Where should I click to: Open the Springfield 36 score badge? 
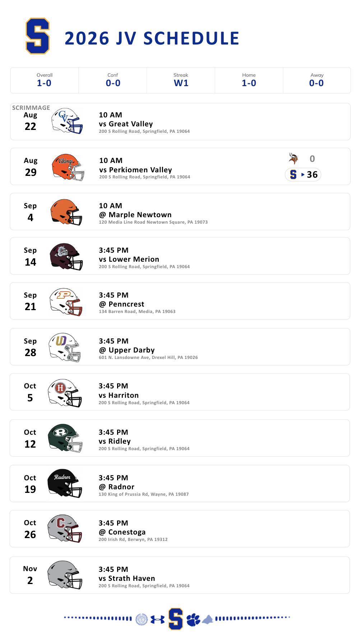pyautogui.click(x=303, y=174)
